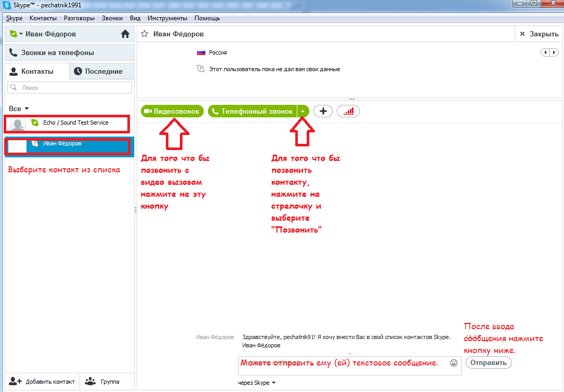This screenshot has width=564, height=392.
Task: Check call quality via signal bars icon
Action: pyautogui.click(x=348, y=112)
